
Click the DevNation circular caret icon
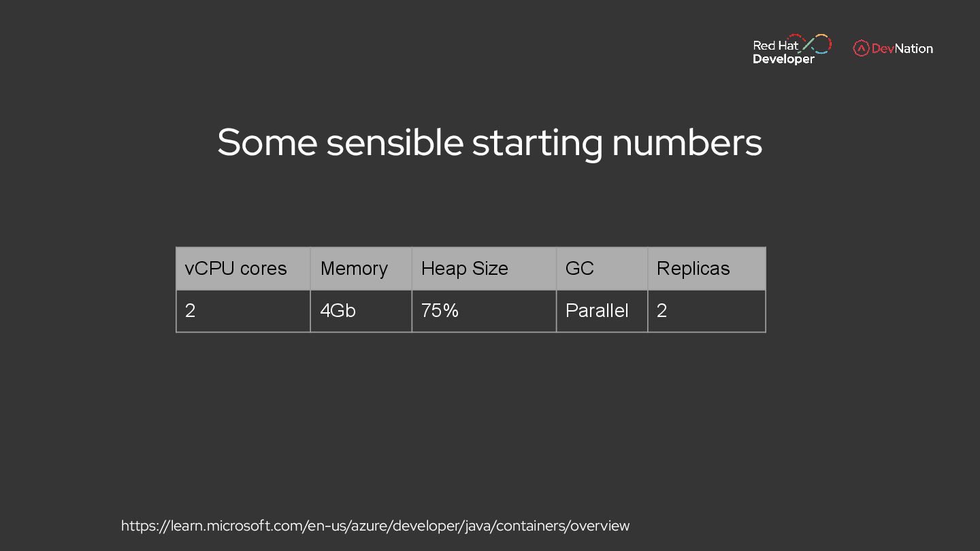click(861, 48)
